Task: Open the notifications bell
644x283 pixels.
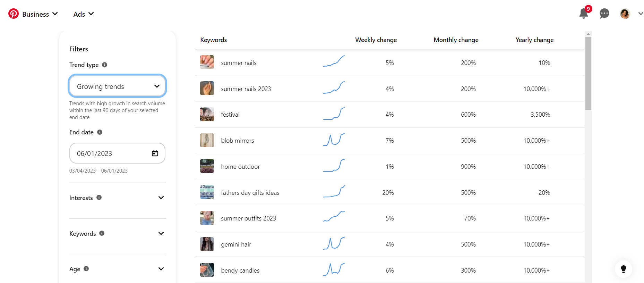Action: [584, 14]
